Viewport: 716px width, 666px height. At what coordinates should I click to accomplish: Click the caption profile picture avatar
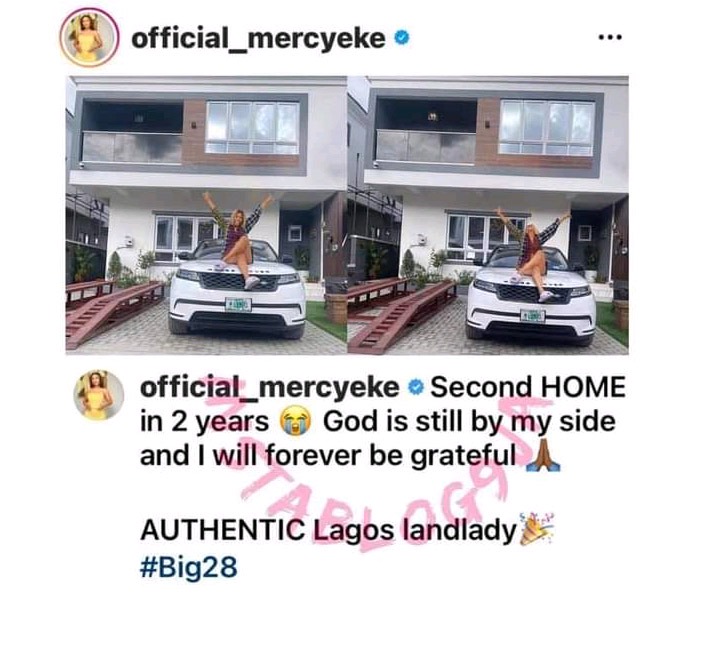tap(99, 395)
